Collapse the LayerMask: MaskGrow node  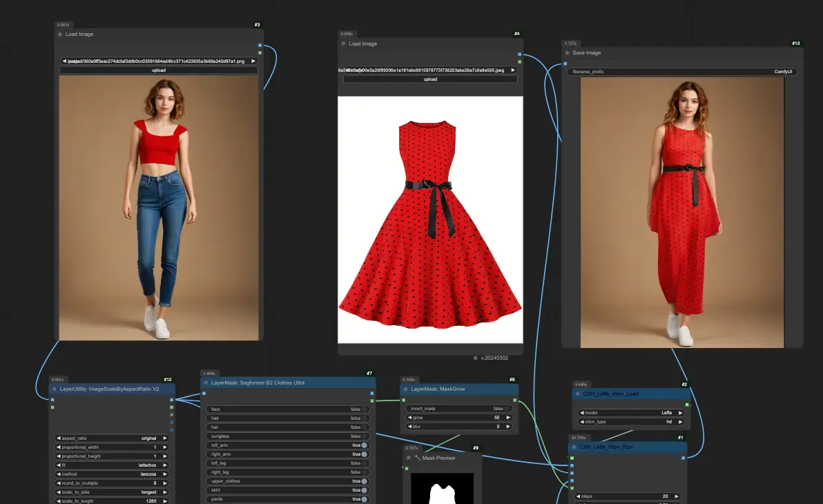407,389
